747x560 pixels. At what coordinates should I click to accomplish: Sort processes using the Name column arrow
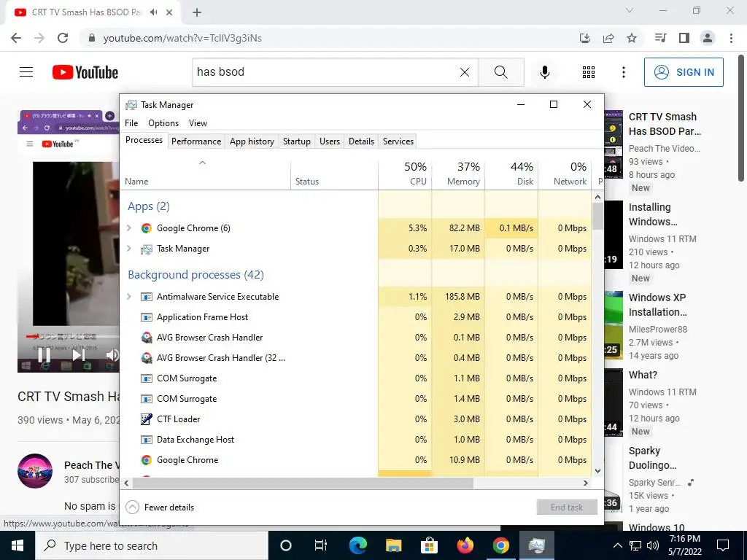(202, 163)
